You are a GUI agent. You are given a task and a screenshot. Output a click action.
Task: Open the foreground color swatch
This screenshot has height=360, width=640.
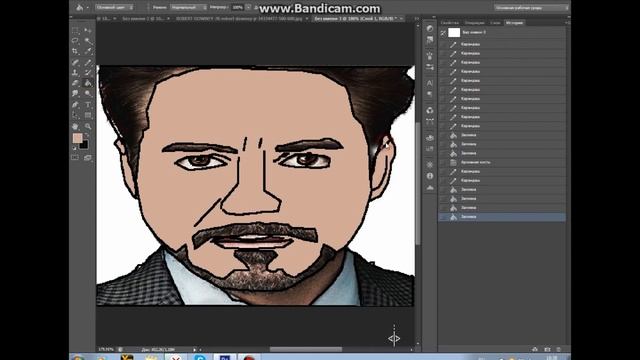point(77,138)
